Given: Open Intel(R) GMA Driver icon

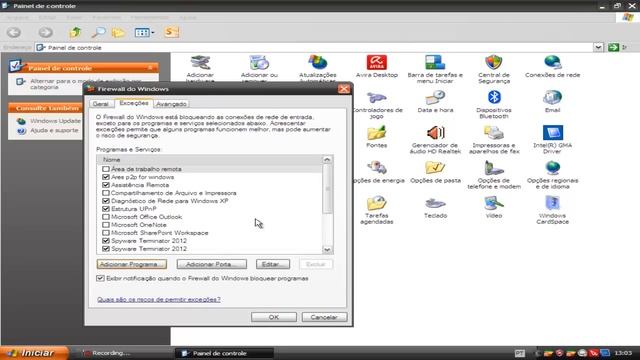Looking at the screenshot, I should (x=552, y=139).
